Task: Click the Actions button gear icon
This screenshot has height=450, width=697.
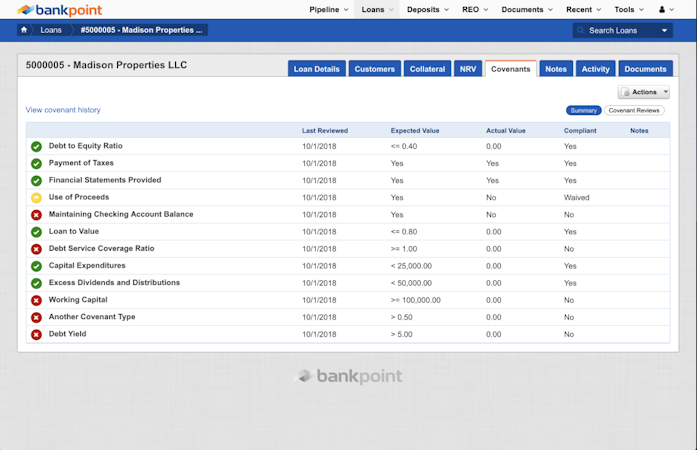Action: coord(626,92)
